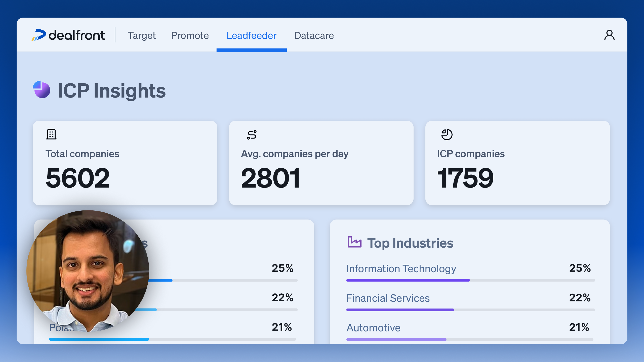Go to the Datacare tab
Viewport: 644px width, 362px height.
pos(314,35)
